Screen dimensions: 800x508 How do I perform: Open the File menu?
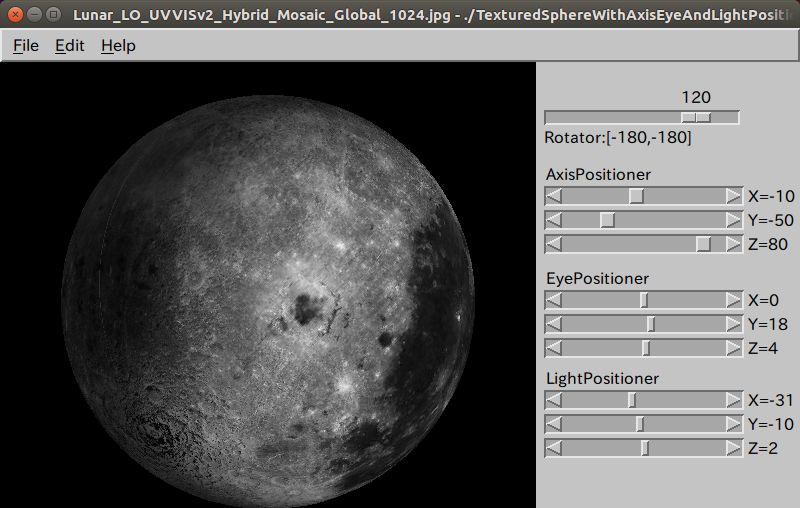pos(26,46)
